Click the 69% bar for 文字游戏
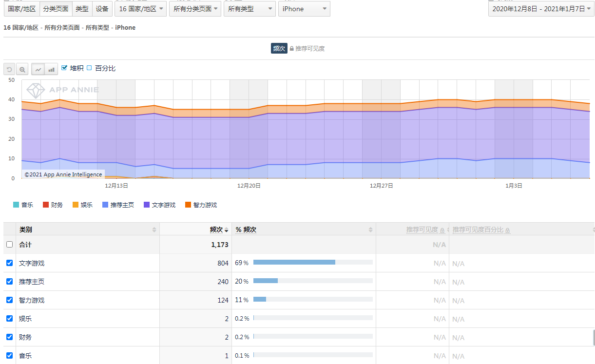 (294, 262)
